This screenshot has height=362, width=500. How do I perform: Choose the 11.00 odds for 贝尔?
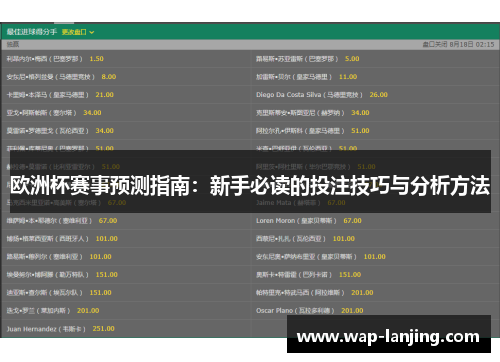(x=348, y=77)
